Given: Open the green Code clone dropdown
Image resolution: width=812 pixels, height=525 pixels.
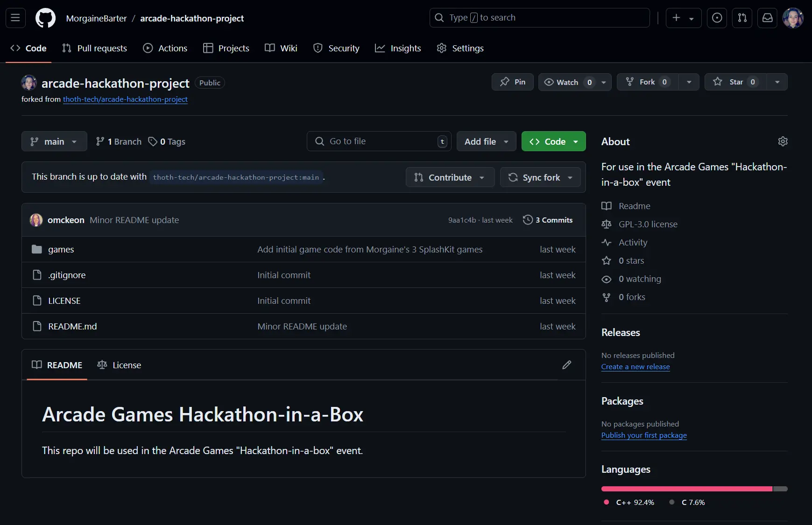Looking at the screenshot, I should click(553, 141).
